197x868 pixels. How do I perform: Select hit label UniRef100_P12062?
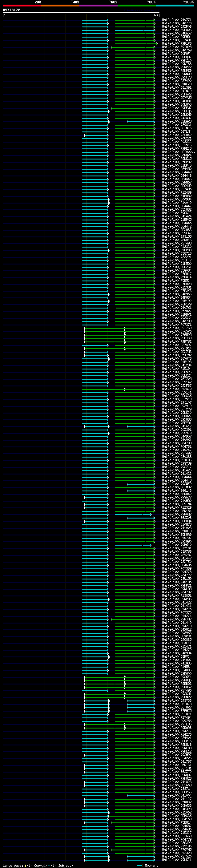176,812
